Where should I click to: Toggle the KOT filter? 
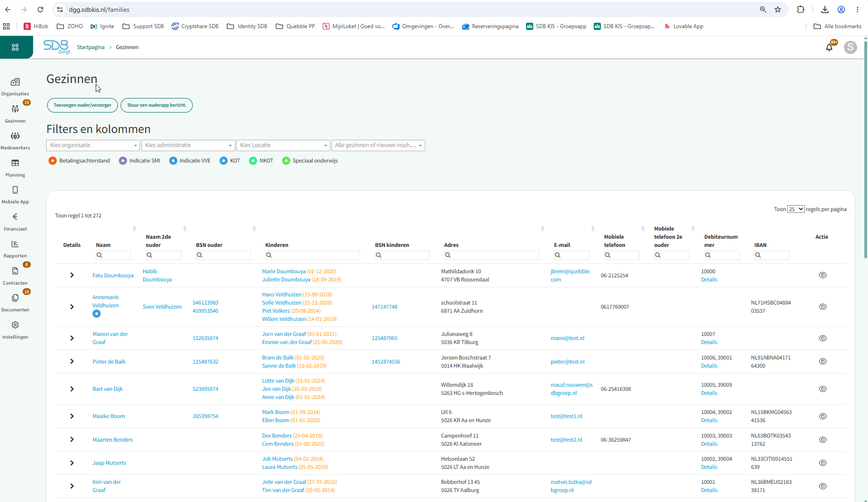pyautogui.click(x=224, y=161)
